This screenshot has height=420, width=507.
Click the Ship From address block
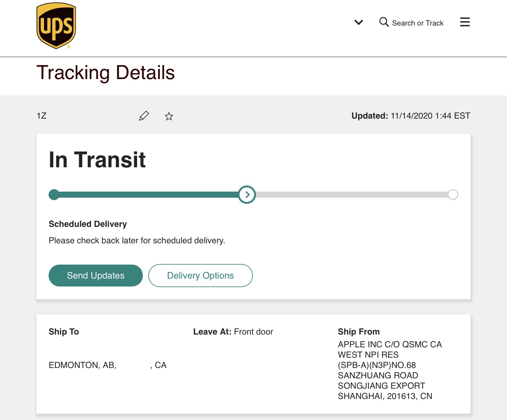tap(390, 370)
